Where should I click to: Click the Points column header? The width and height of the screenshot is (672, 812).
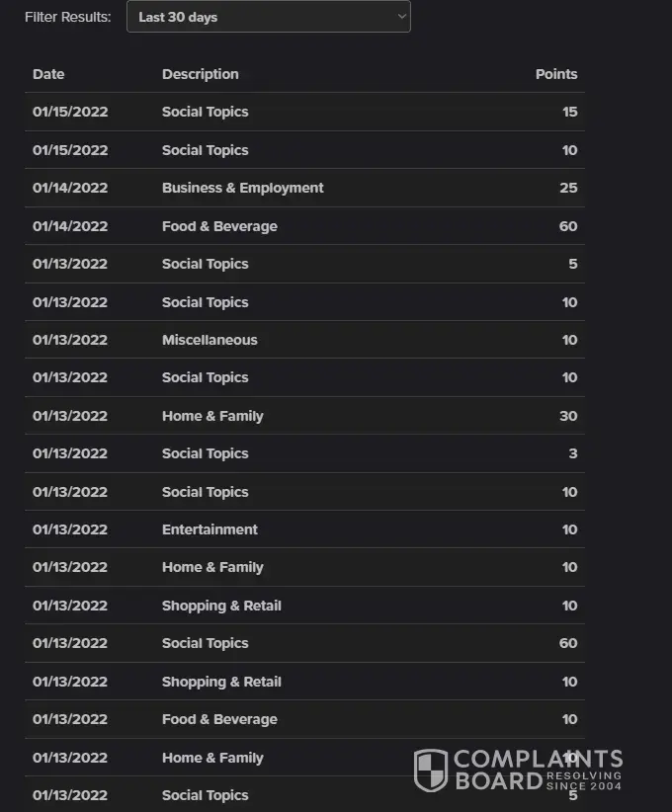(x=556, y=74)
